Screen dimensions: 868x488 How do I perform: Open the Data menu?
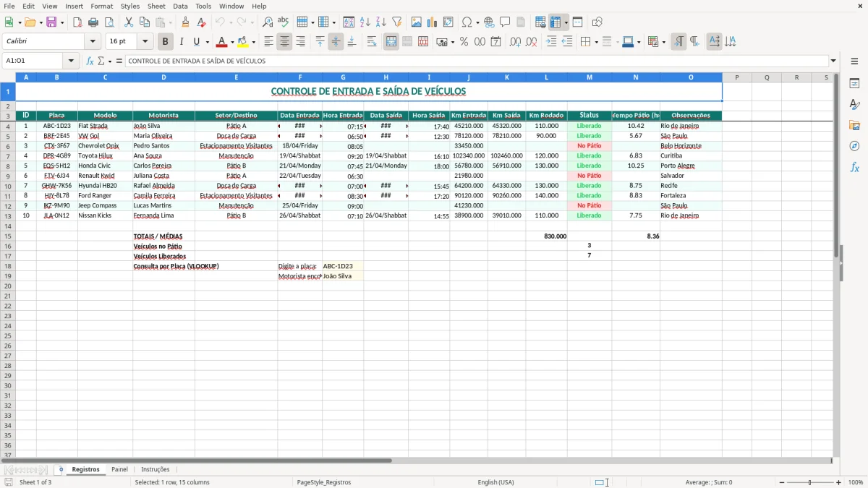click(181, 6)
